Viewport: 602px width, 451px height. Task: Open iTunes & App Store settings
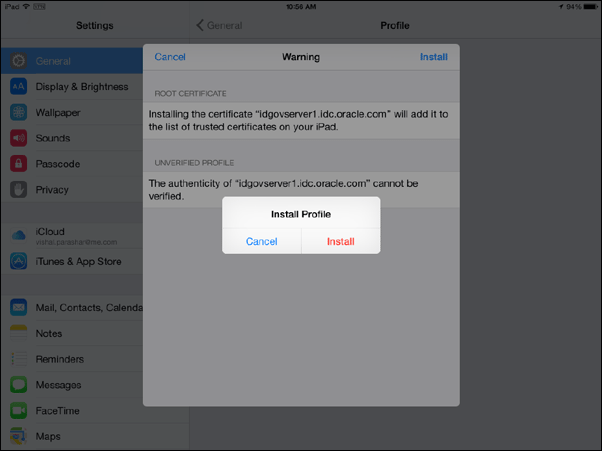(x=72, y=261)
